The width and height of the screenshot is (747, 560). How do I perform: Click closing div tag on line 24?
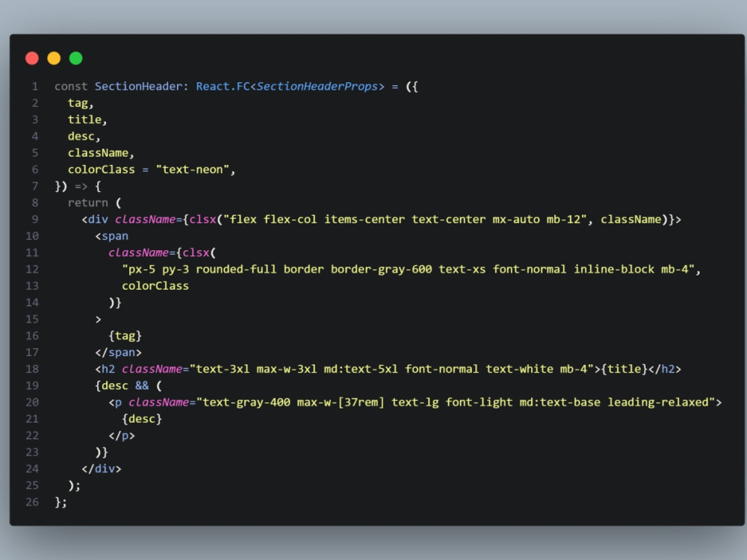[101, 469]
